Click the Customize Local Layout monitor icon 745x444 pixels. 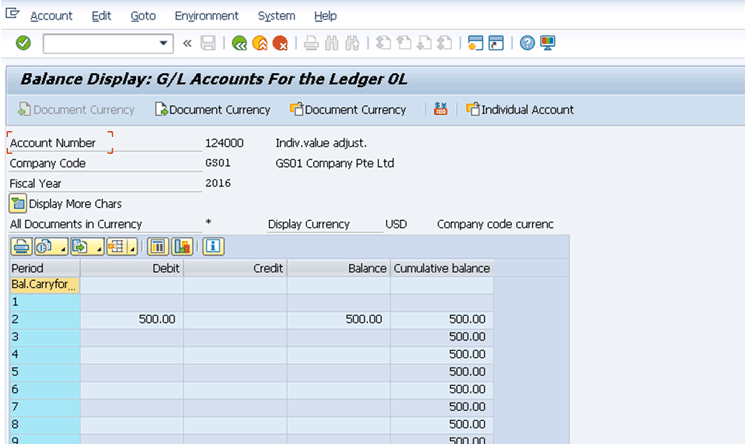tap(547, 43)
